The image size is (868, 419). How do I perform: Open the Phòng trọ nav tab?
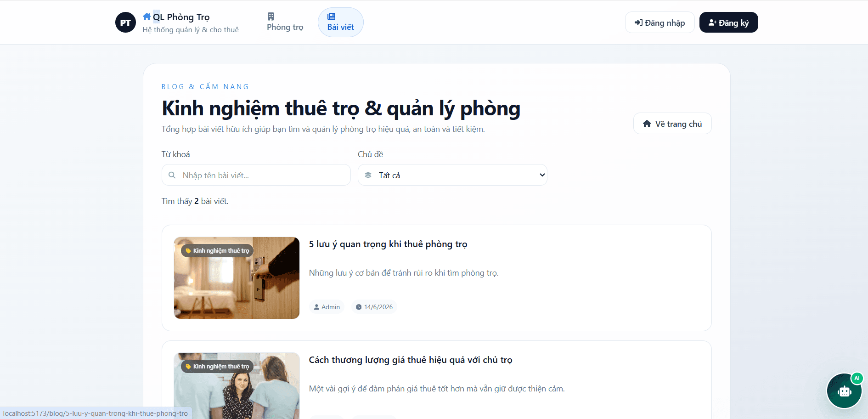tap(285, 22)
